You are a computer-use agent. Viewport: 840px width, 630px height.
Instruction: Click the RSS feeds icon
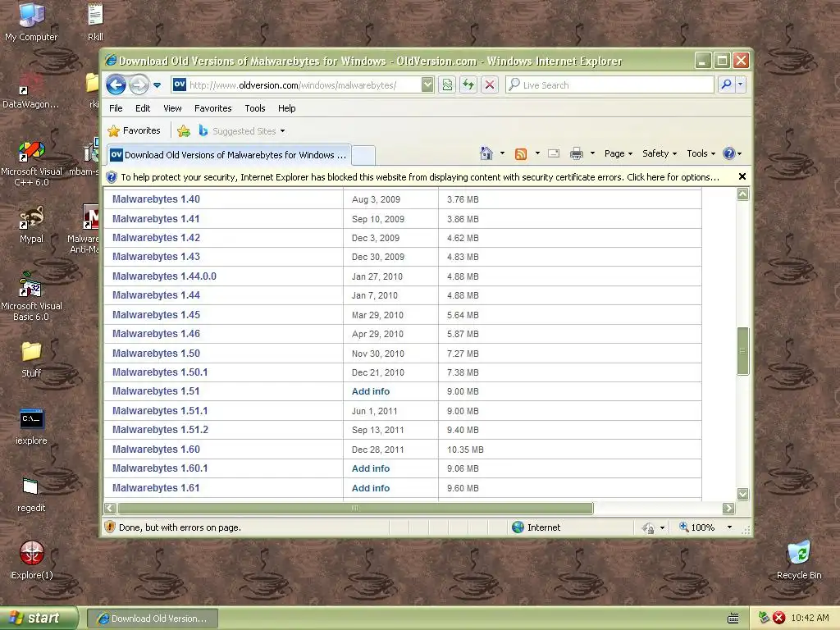[x=520, y=153]
